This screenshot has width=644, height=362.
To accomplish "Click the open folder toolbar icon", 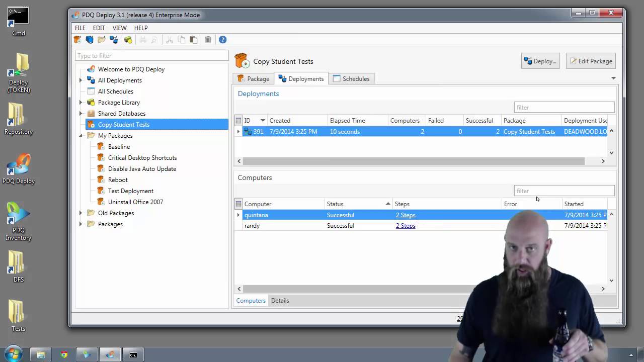I will point(102,40).
